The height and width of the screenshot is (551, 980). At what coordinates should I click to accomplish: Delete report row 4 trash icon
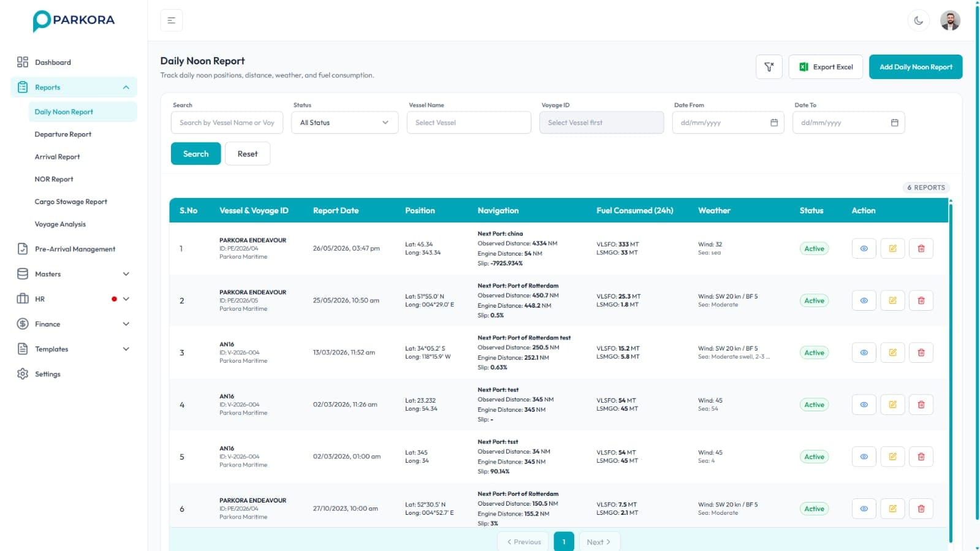921,405
